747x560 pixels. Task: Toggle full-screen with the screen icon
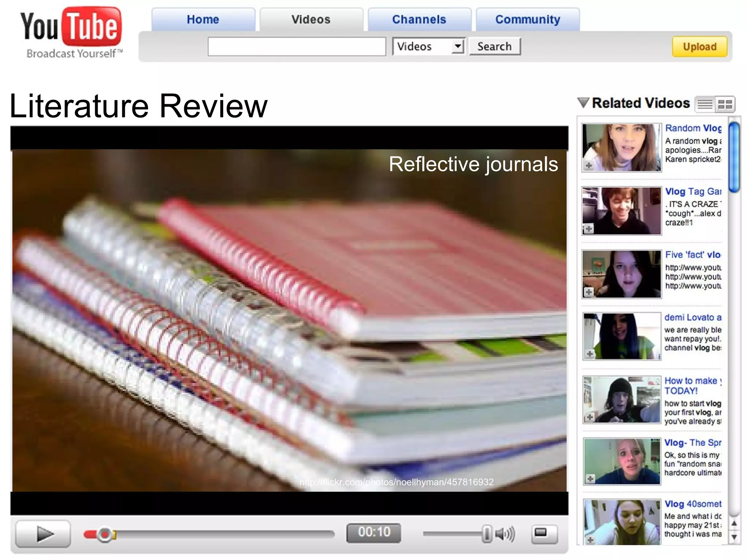pyautogui.click(x=544, y=534)
